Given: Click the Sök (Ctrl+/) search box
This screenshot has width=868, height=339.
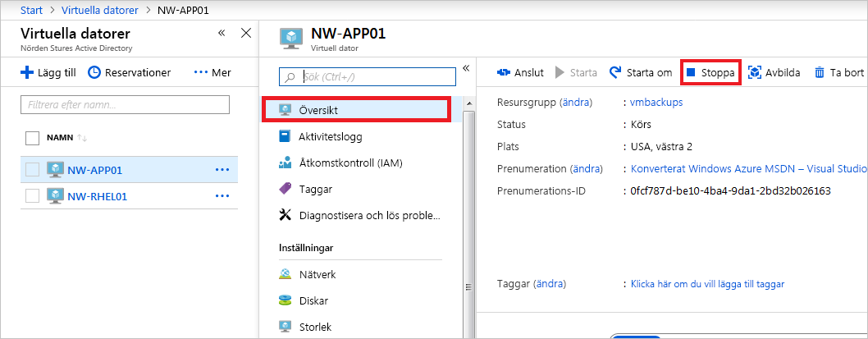Looking at the screenshot, I should pos(368,77).
